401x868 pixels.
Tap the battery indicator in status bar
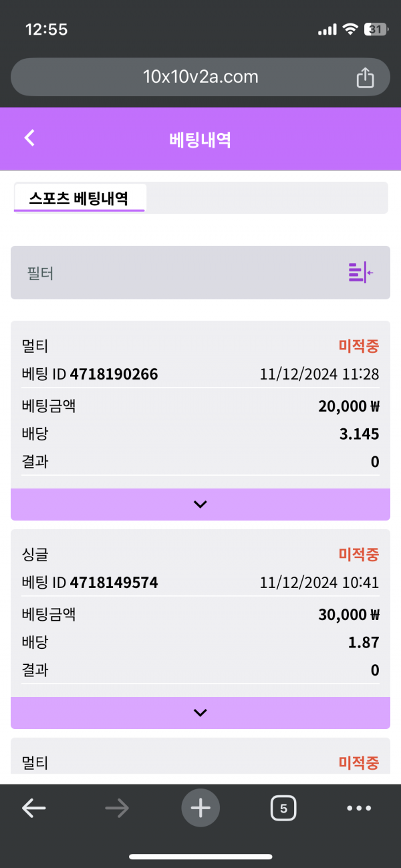(x=376, y=29)
